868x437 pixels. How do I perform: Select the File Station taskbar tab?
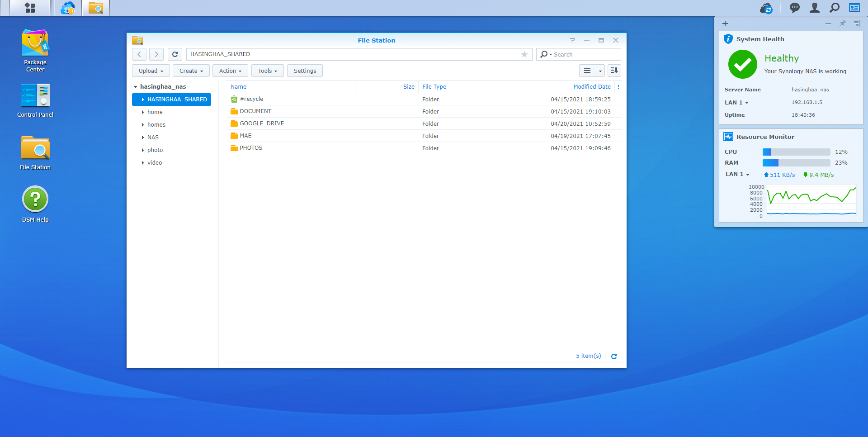[96, 8]
